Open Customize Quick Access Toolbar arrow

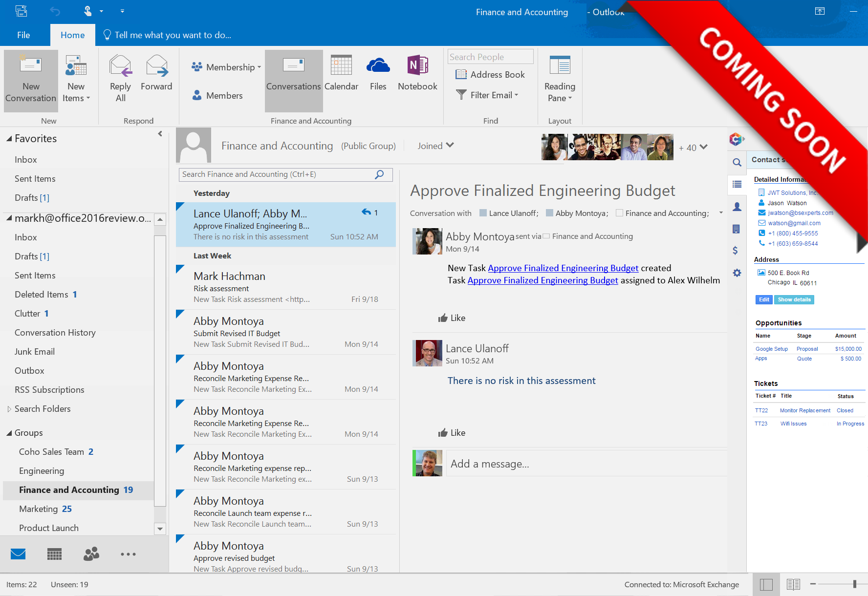(122, 11)
